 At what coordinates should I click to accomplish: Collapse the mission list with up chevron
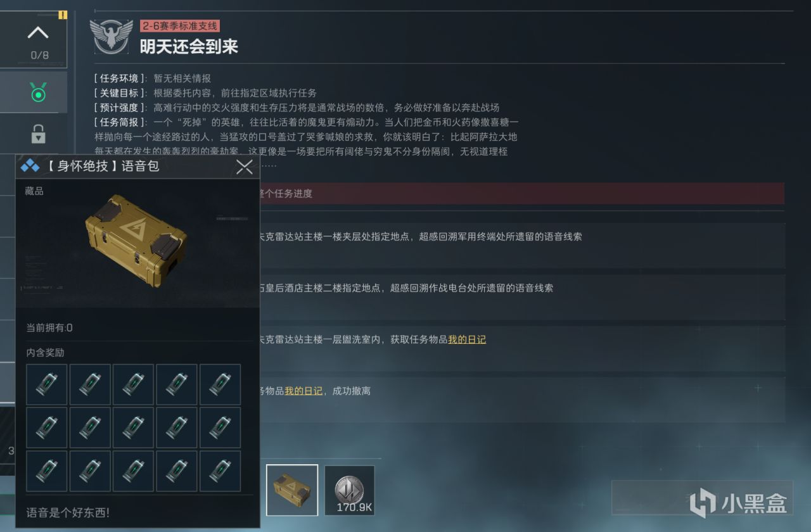(39, 32)
